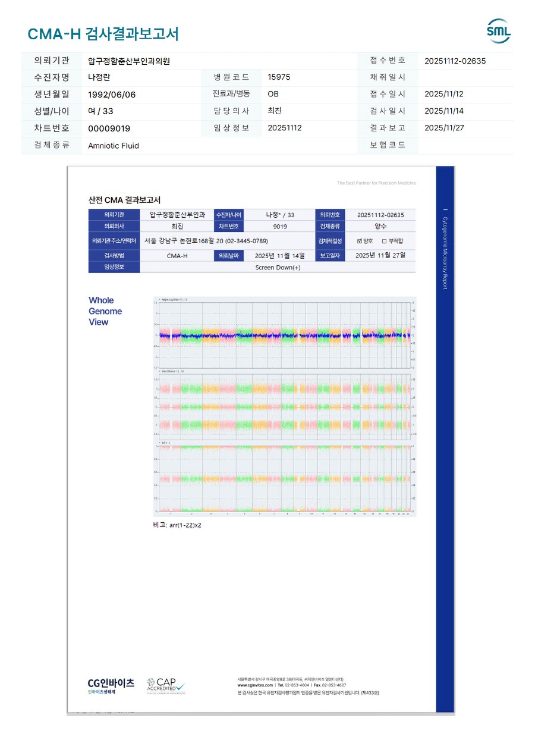Select chart number 00009019

109,128
